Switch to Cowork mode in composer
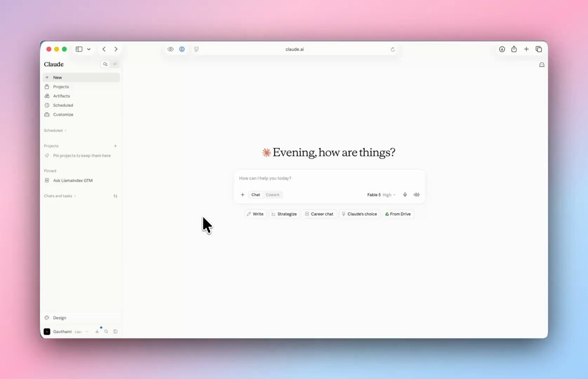The image size is (588, 379). (x=272, y=195)
